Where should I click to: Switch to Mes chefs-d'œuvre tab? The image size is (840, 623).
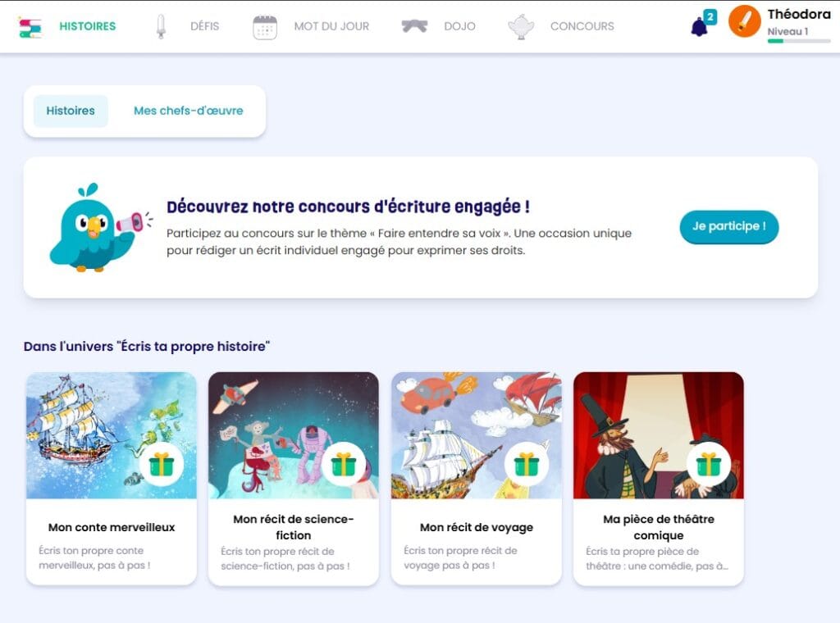click(189, 111)
